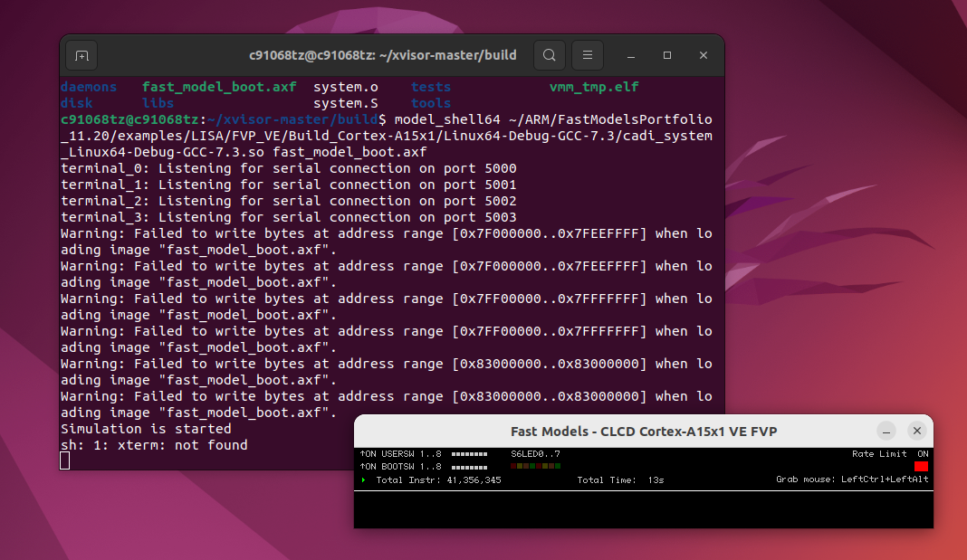
Task: Open the terminal search magnifier
Action: [550, 55]
